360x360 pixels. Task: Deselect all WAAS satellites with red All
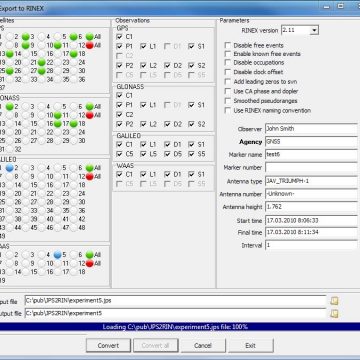point(90,263)
